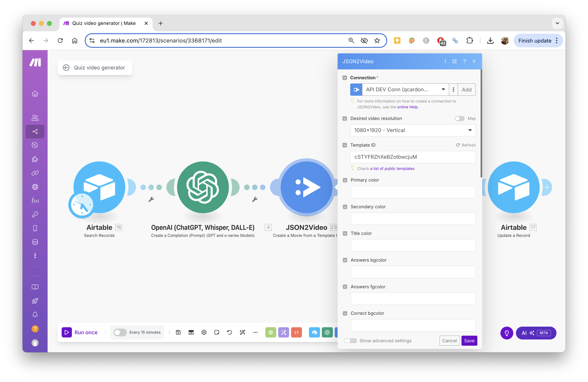588x382 pixels.
Task: Toggle Show advanced settings switch
Action: 351,340
